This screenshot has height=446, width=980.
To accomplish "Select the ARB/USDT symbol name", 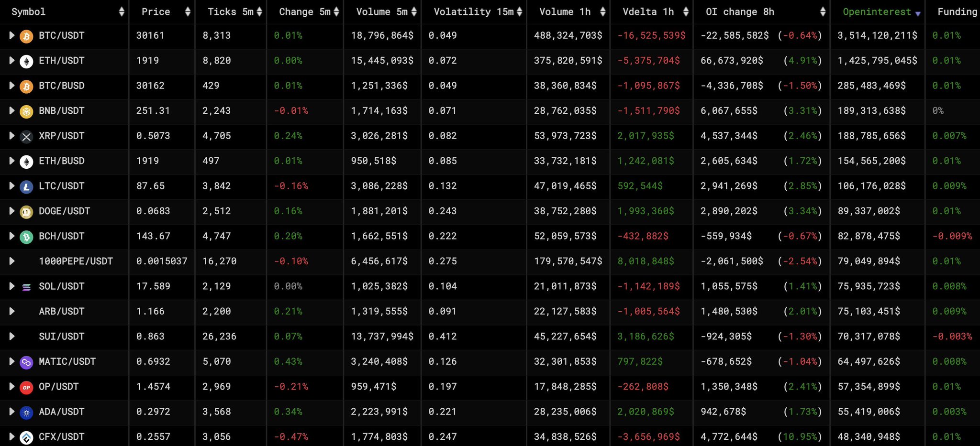I will pos(61,312).
